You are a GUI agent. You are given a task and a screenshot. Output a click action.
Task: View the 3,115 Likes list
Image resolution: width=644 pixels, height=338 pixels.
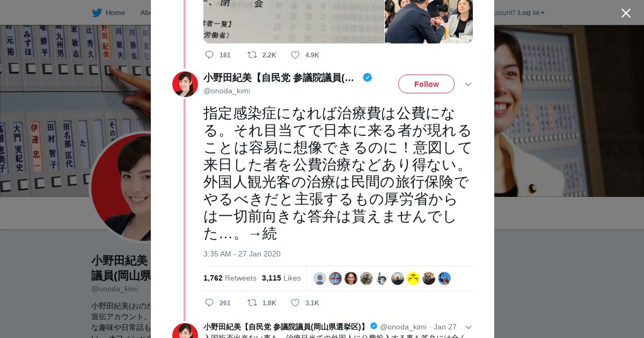(x=281, y=278)
